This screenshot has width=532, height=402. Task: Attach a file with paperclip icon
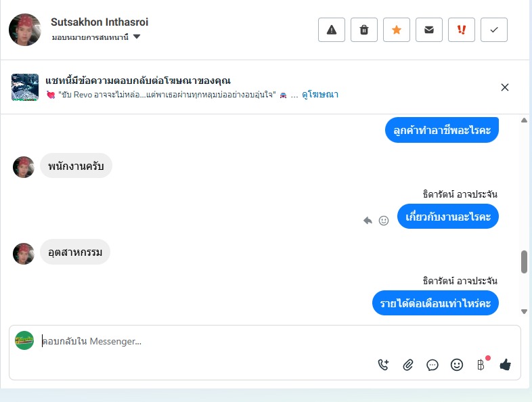408,365
